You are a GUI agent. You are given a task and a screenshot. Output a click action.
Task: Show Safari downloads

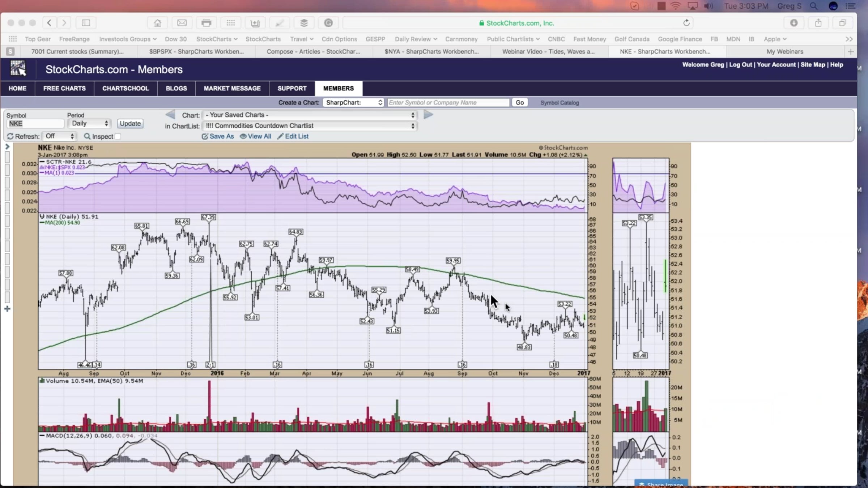[x=794, y=23]
